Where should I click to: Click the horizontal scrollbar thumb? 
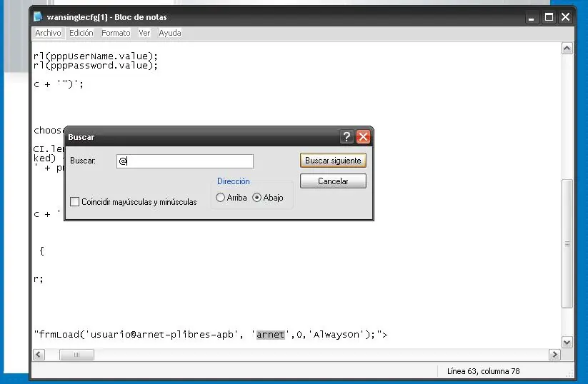pyautogui.click(x=76, y=355)
